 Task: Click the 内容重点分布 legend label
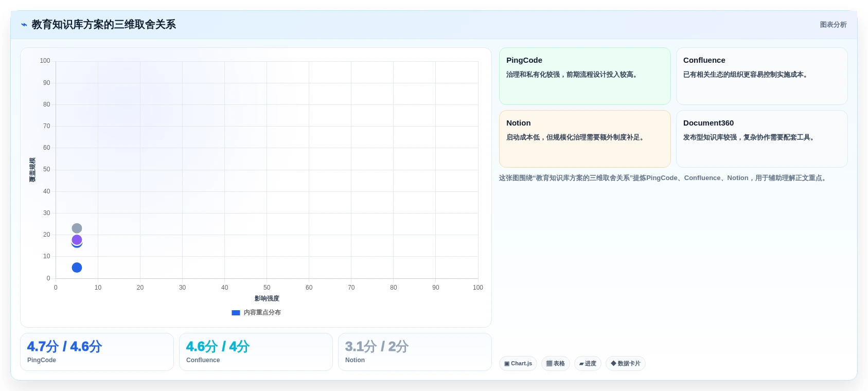(262, 312)
